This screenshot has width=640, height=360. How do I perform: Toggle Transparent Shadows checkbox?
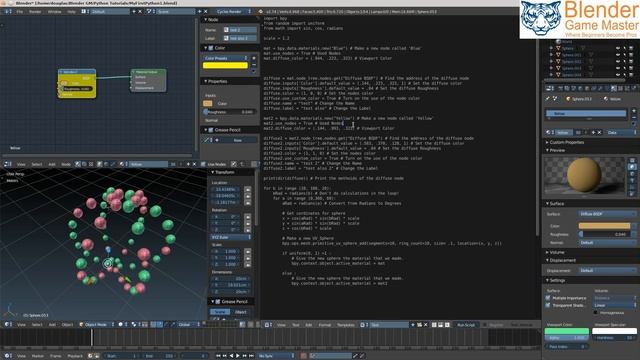(x=548, y=305)
